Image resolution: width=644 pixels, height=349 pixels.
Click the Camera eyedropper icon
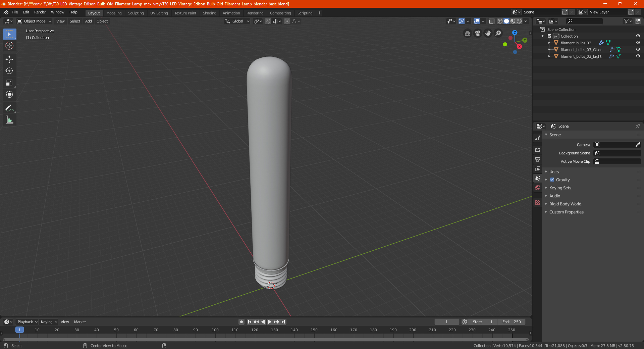click(x=638, y=145)
